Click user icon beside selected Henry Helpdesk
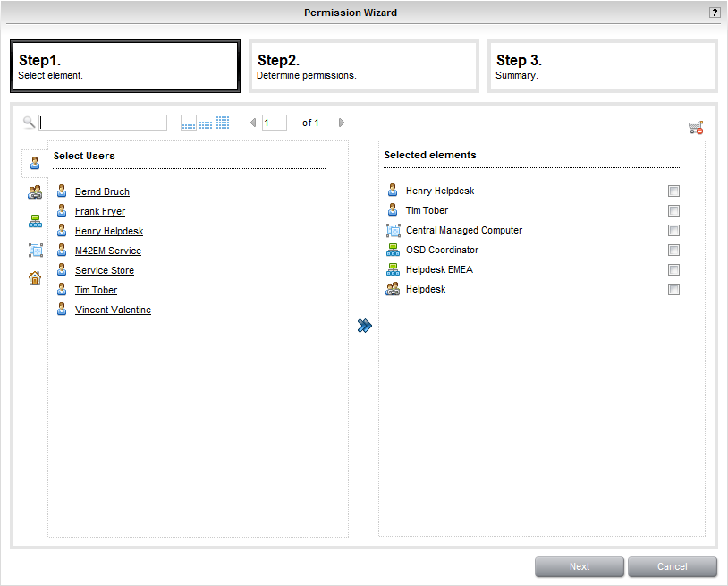This screenshot has height=586, width=728. 393,191
